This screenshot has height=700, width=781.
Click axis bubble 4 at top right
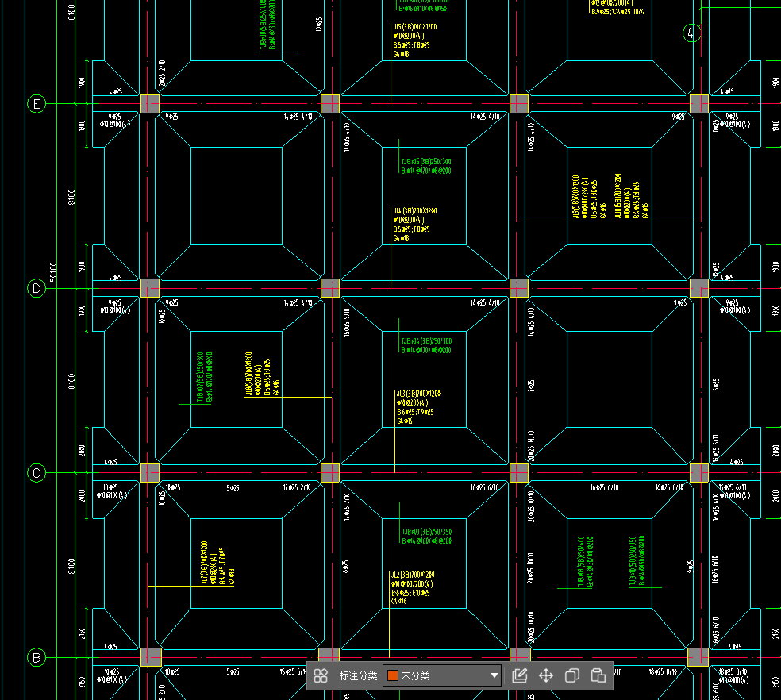[x=691, y=33]
